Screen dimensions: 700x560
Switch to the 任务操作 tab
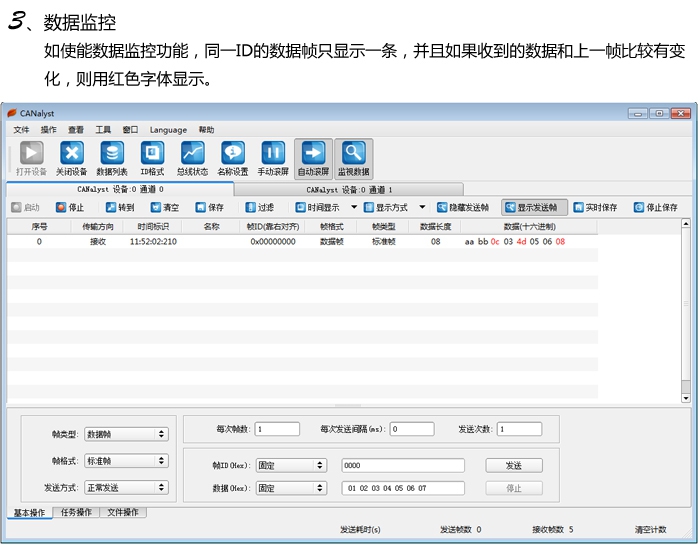(x=76, y=513)
